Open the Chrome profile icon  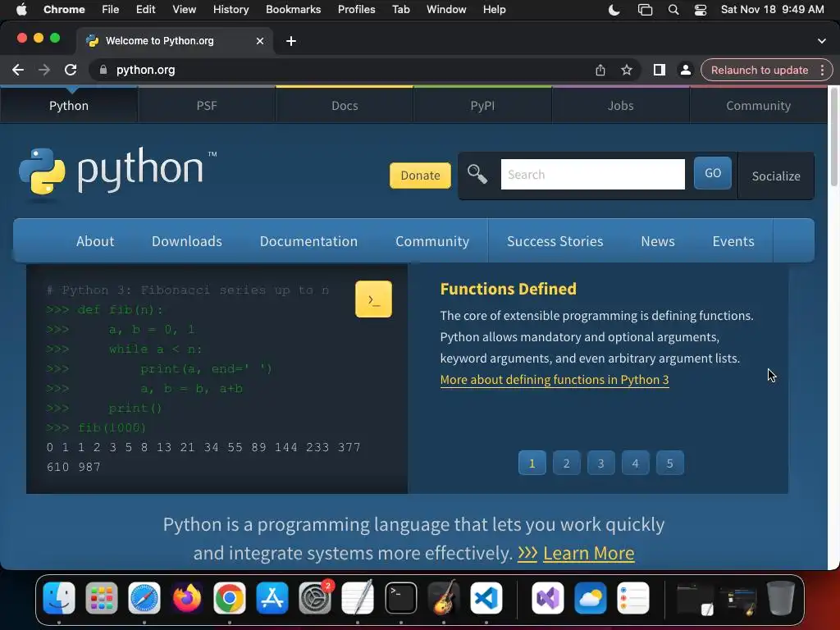[685, 71]
